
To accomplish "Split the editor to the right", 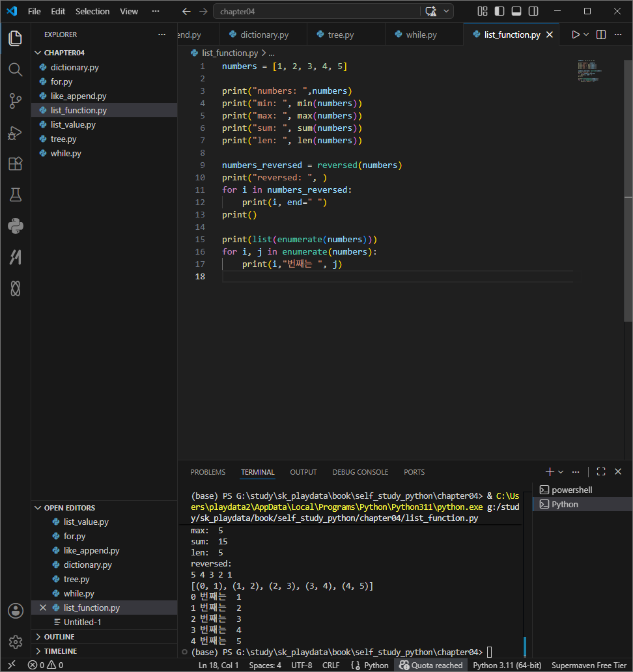I will (x=601, y=35).
